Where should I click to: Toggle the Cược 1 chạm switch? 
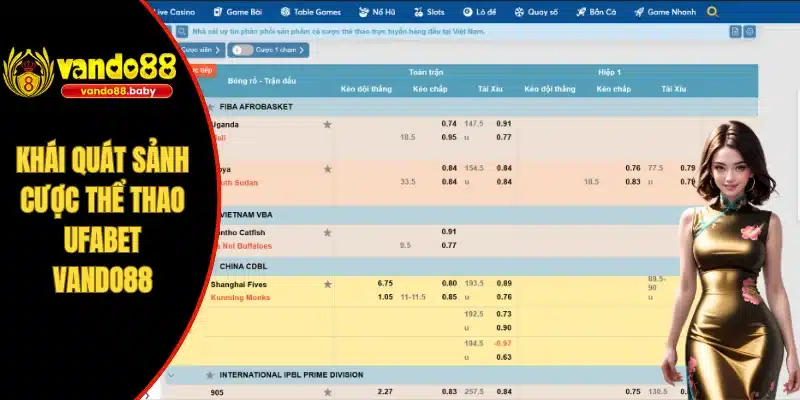coord(242,50)
